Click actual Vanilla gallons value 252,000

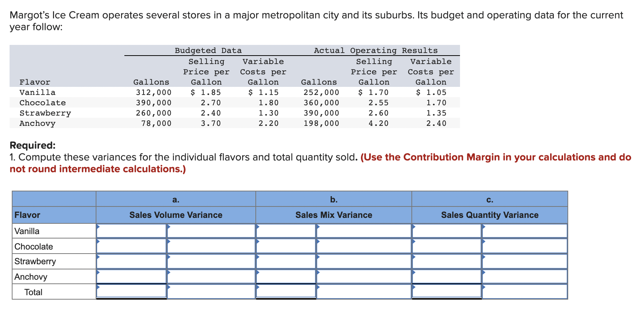[321, 92]
